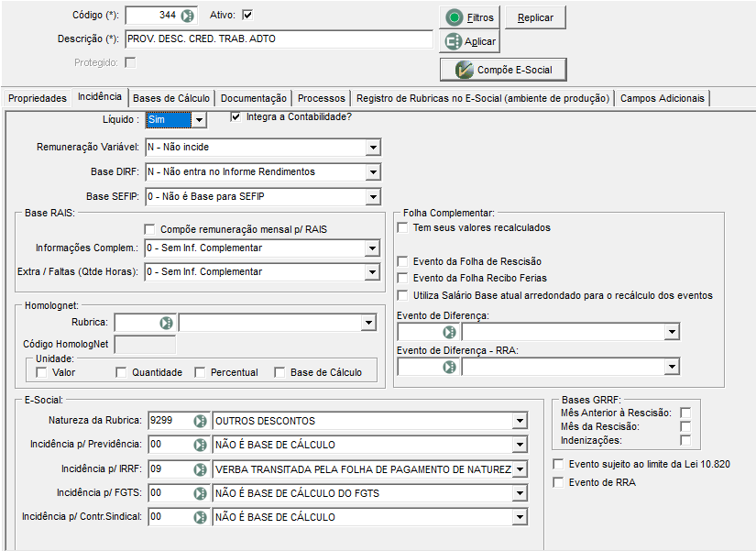Check Mês Anterior à Rescisão box
Viewport: 756px width, 551px height.
[x=685, y=413]
